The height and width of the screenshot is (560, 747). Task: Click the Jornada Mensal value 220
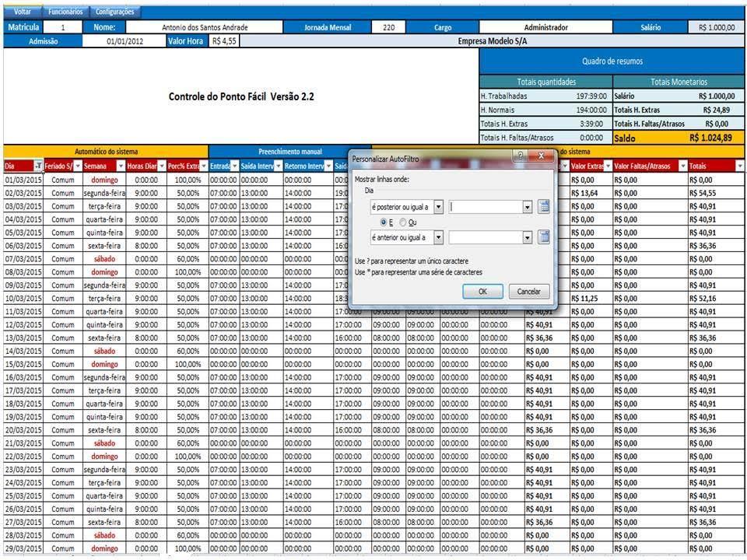coord(389,27)
